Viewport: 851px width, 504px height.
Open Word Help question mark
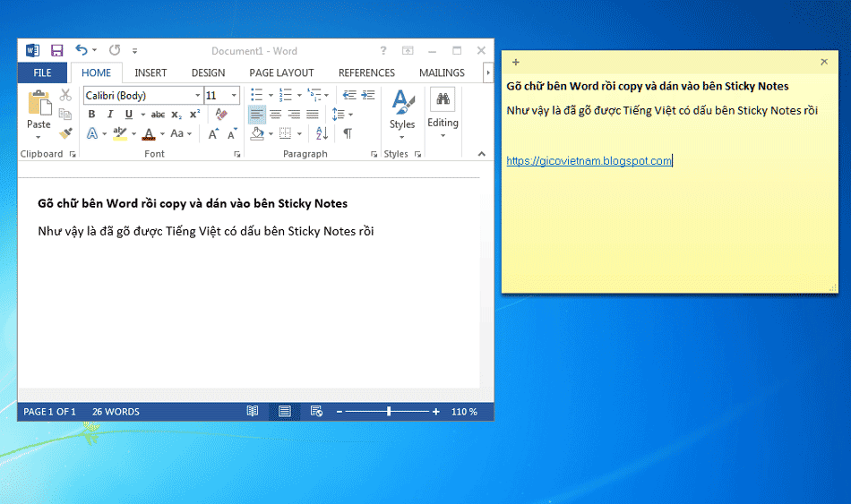(x=383, y=50)
